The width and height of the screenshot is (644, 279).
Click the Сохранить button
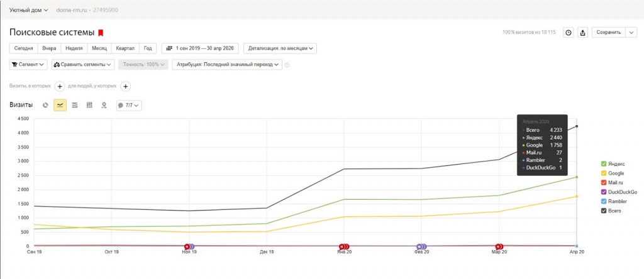click(608, 32)
